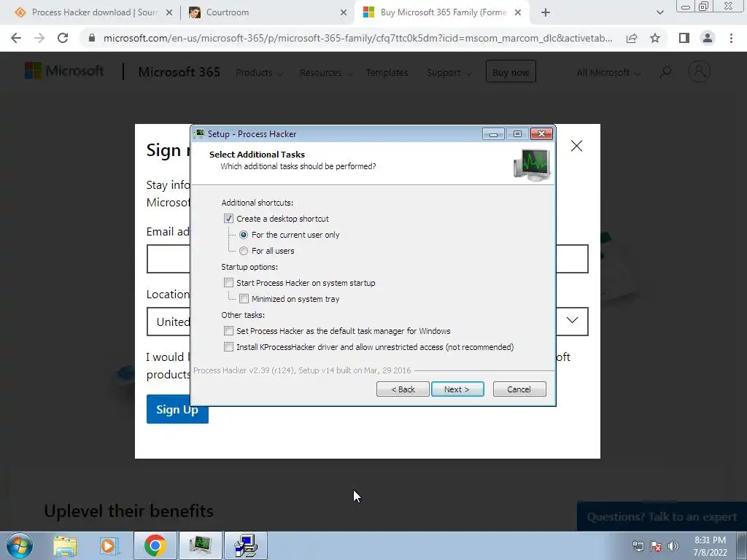Expand the Resources menu
Screen dimensions: 747x560
tap(326, 73)
